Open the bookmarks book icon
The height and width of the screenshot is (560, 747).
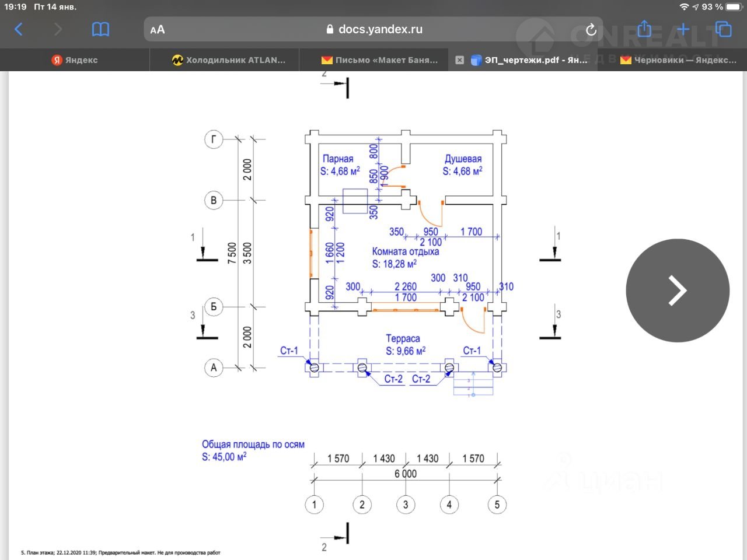point(100,29)
